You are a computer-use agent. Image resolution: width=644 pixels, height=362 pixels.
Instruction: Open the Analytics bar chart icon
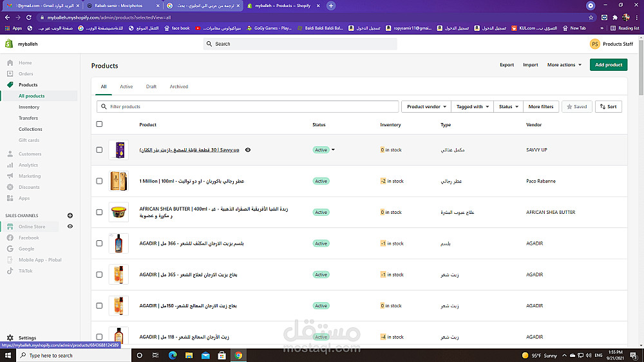point(10,165)
